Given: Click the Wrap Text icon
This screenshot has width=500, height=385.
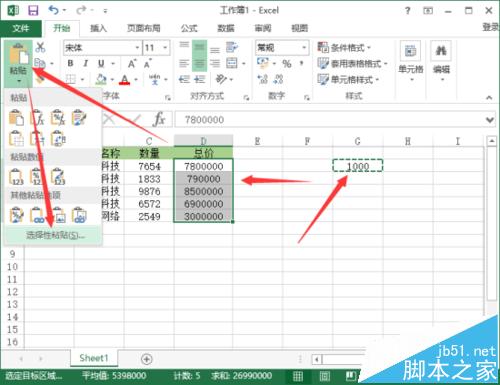Looking at the screenshot, I should pyautogui.click(x=231, y=47).
